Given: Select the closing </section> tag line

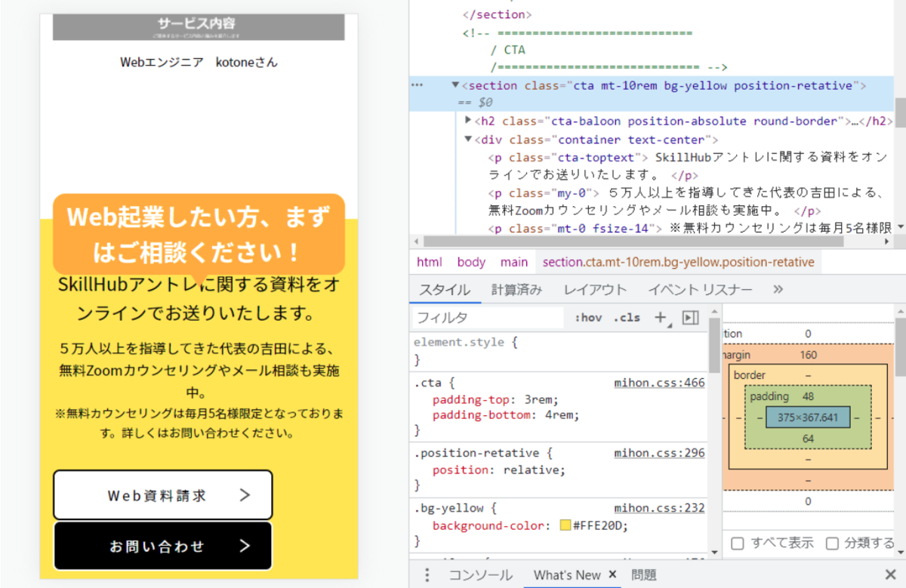Looking at the screenshot, I should tap(497, 14).
